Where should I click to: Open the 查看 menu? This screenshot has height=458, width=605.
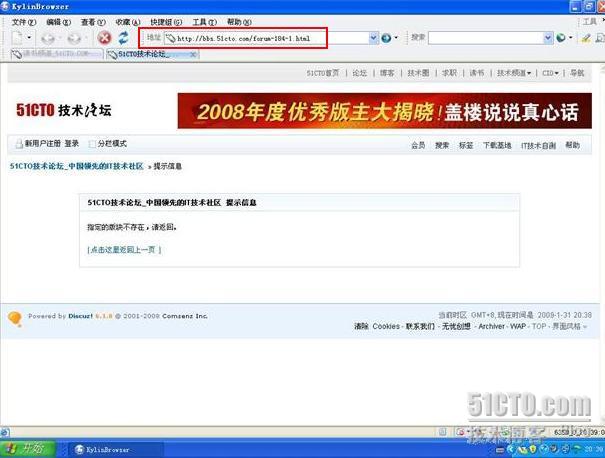[93, 22]
